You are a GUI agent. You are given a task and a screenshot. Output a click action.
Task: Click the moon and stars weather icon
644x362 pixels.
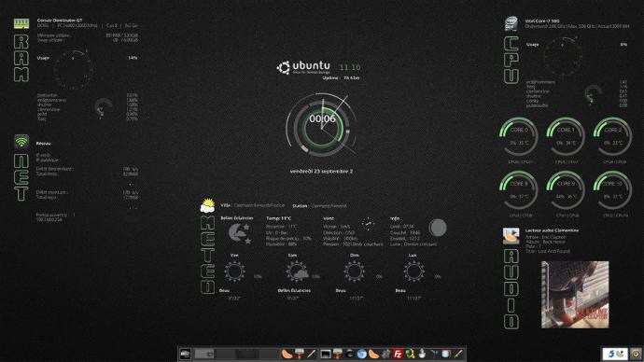(x=239, y=233)
